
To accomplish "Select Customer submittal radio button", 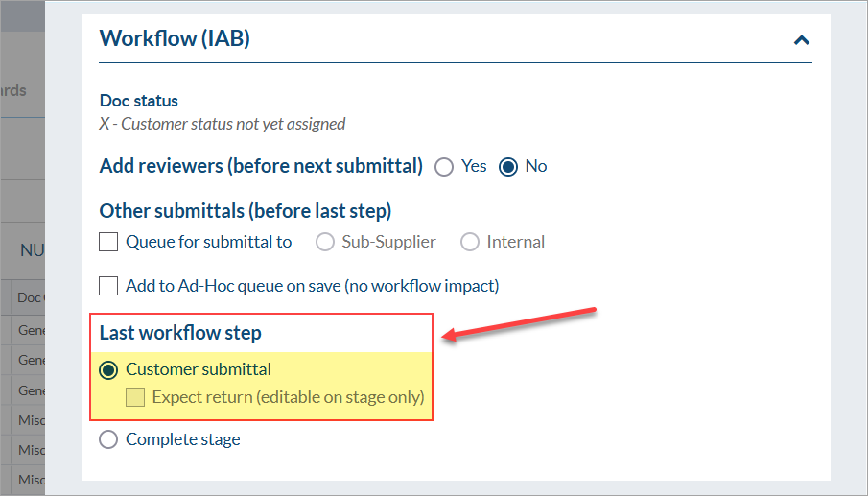I will [x=108, y=369].
